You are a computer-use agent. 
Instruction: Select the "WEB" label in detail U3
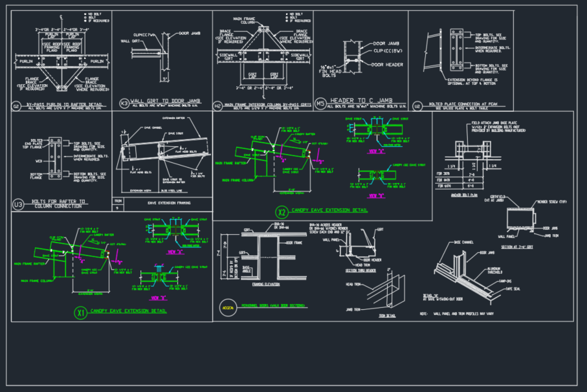coord(39,161)
